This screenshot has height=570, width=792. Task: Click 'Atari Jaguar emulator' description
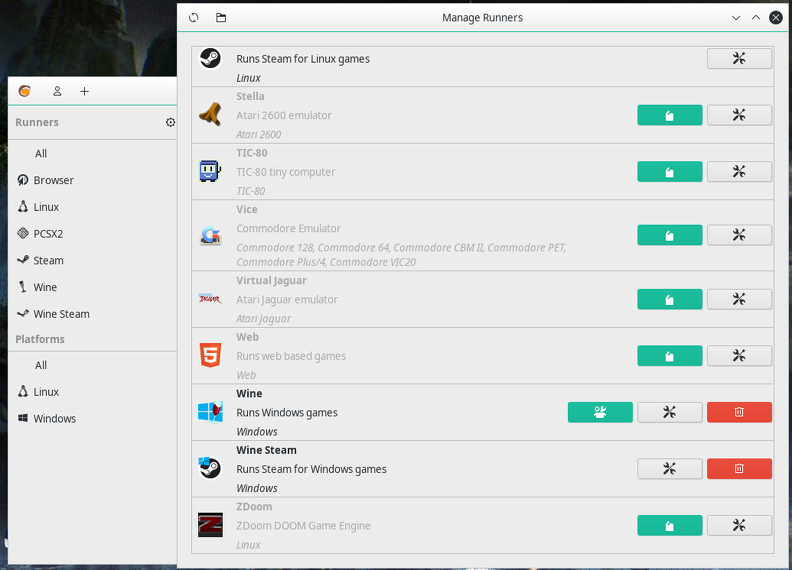287,300
